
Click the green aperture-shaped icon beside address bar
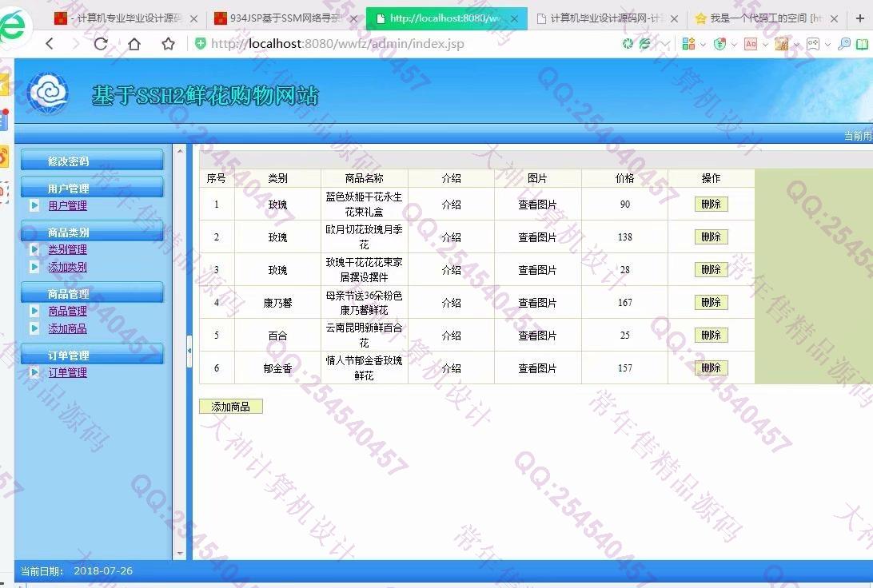(628, 43)
